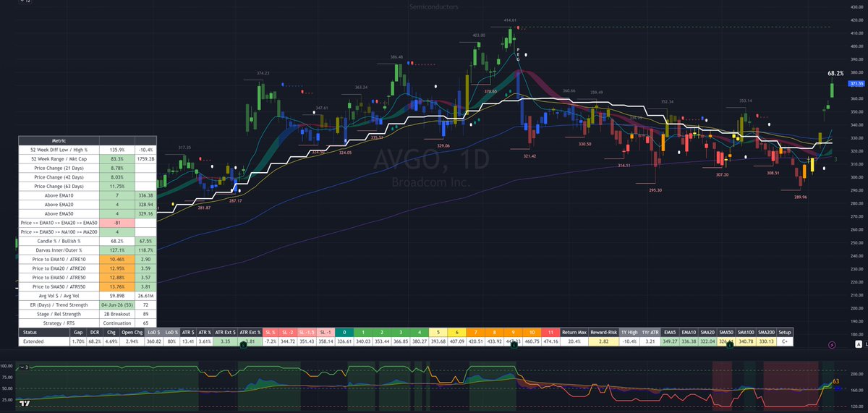Click the 68.2% label above the last candle
This screenshot has height=413, width=868.
click(x=835, y=74)
